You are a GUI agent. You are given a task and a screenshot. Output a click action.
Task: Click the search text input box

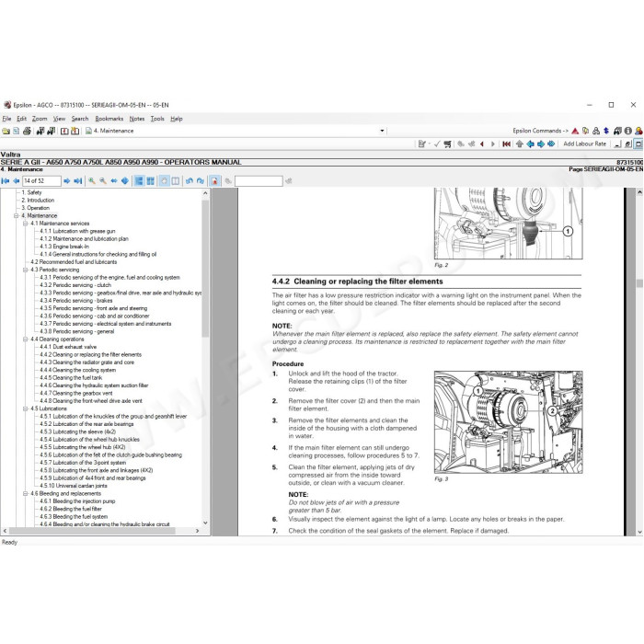click(259, 181)
